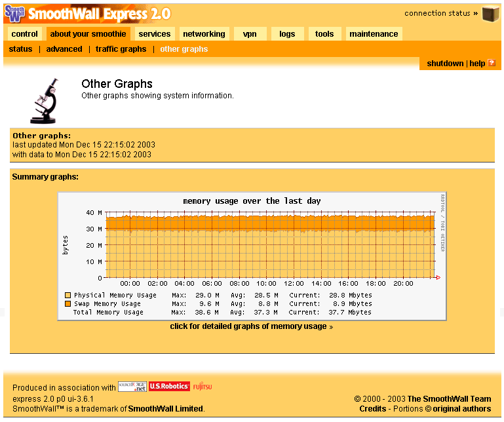Click for detailed graphs of memory usage
Image resolution: width=504 pixels, height=422 pixels.
252,326
